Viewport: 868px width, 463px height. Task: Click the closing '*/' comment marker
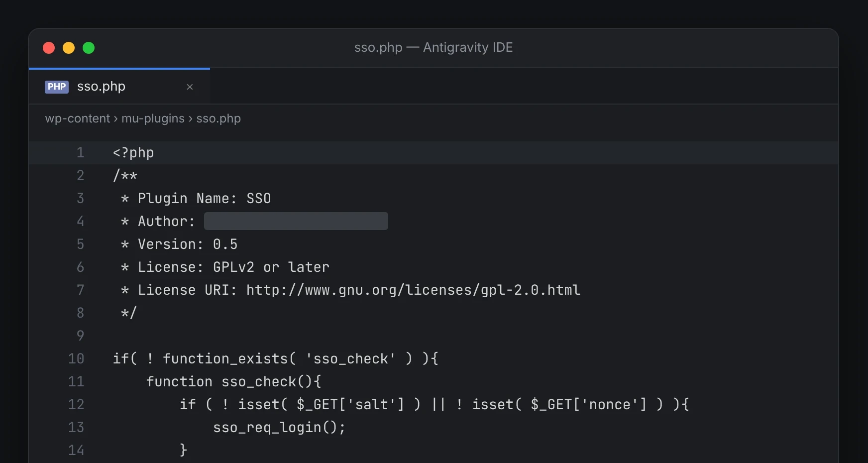pyautogui.click(x=129, y=313)
